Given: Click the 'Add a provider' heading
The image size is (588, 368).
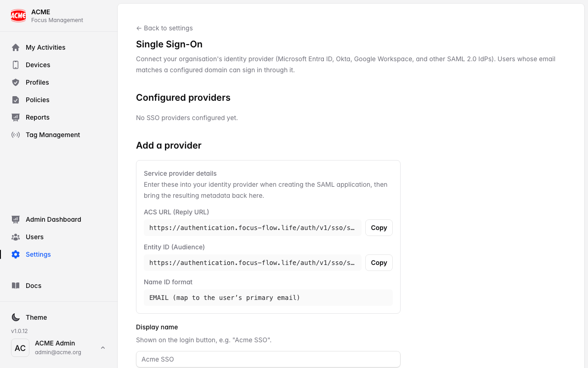Looking at the screenshot, I should click(x=169, y=145).
